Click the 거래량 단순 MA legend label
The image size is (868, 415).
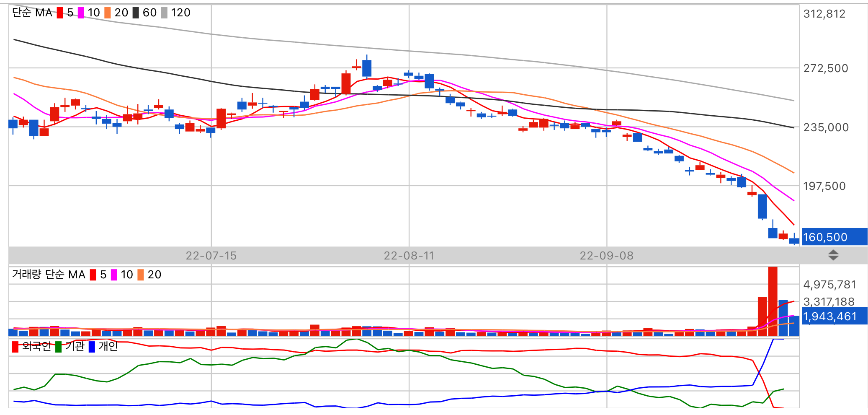pyautogui.click(x=49, y=275)
